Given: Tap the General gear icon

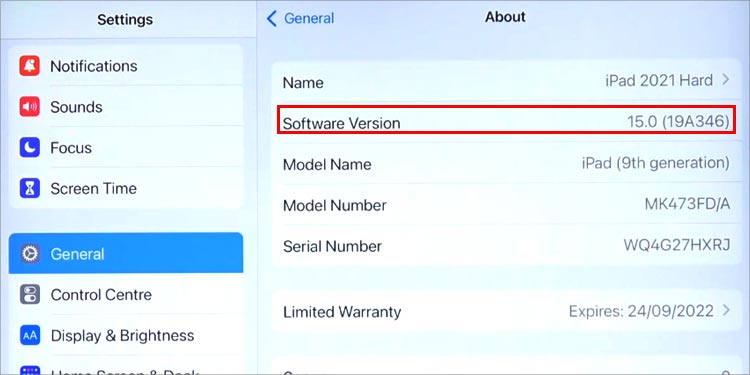Looking at the screenshot, I should pyautogui.click(x=30, y=254).
